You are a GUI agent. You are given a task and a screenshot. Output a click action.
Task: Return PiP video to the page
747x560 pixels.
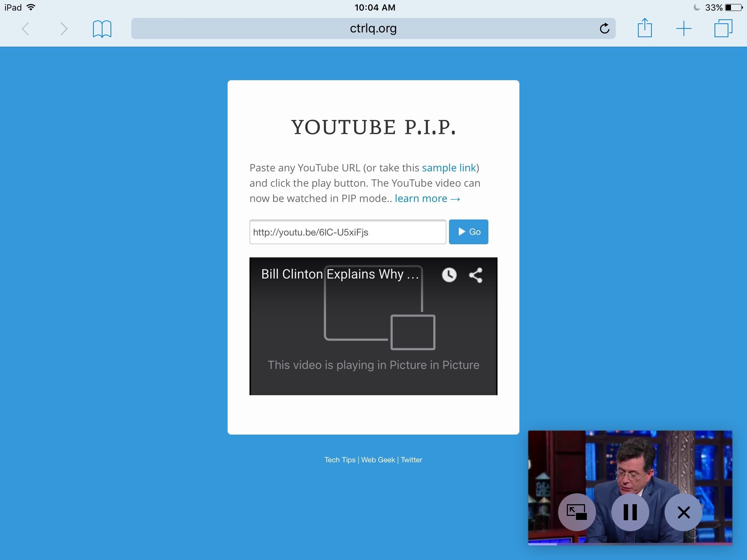[x=577, y=512]
